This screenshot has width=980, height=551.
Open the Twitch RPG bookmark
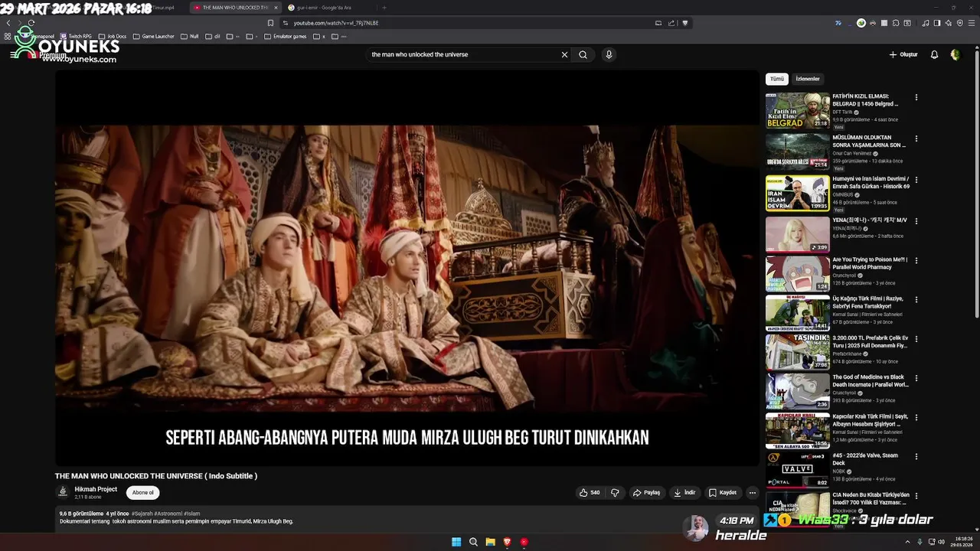pos(76,36)
